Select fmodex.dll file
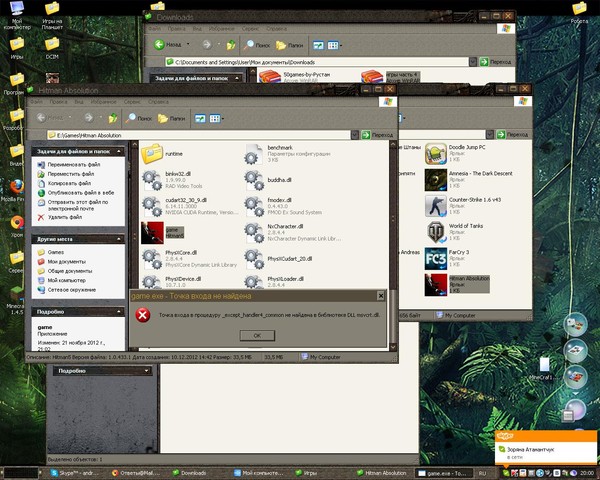The height and width of the screenshot is (480, 600). [x=283, y=206]
